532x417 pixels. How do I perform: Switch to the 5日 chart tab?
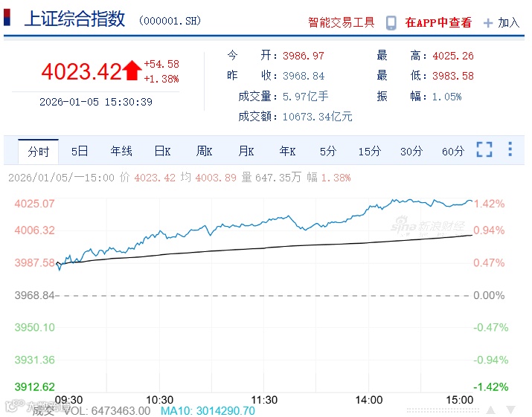[x=80, y=151]
